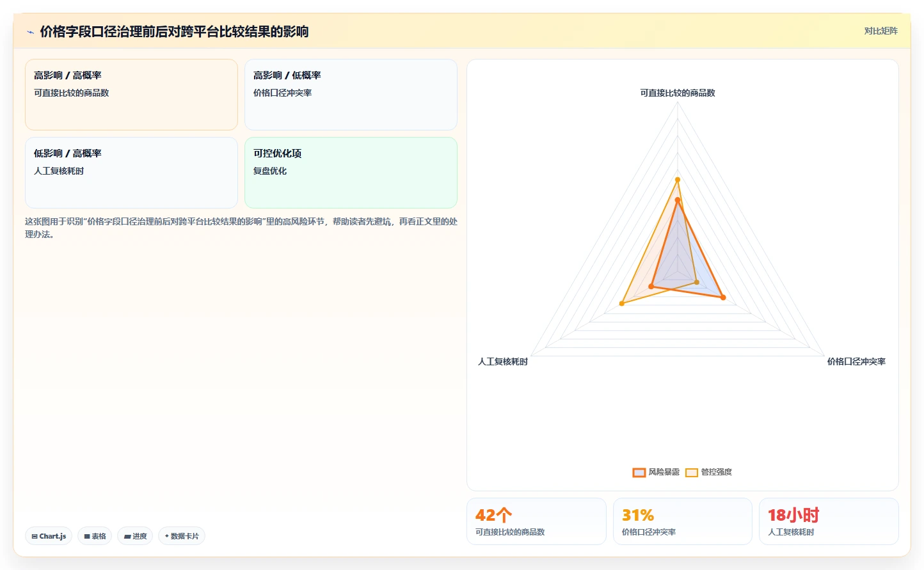Click the radar axis label 可直接比较的商品数

pos(678,93)
